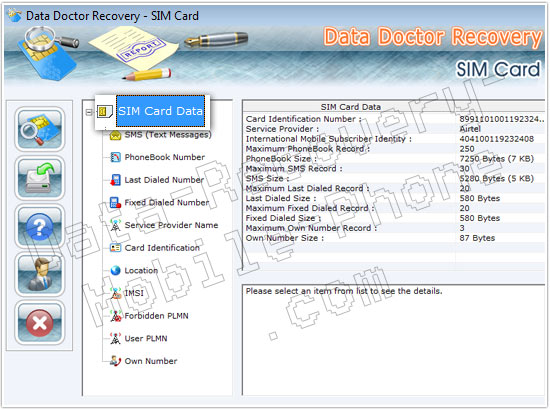Click the 5280 Bytes (5 KB) value
Screen dimensions: 550x410
pyautogui.click(x=497, y=179)
